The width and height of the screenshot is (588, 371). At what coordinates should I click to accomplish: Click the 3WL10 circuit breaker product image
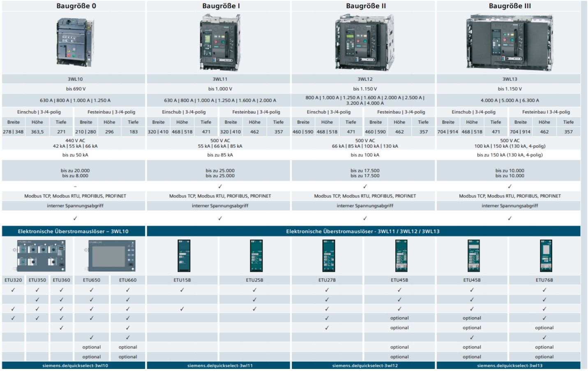(x=75, y=43)
